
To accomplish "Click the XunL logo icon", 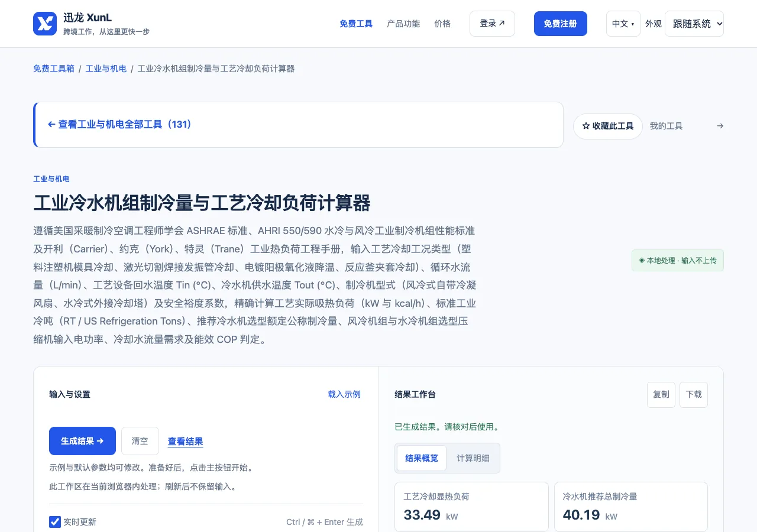I will (45, 24).
